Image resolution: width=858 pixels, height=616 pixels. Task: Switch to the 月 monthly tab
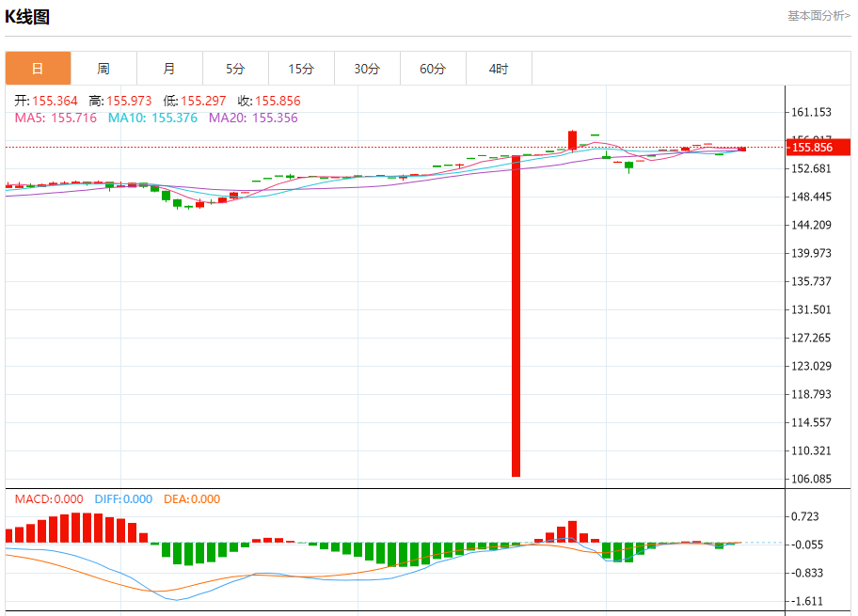point(169,69)
